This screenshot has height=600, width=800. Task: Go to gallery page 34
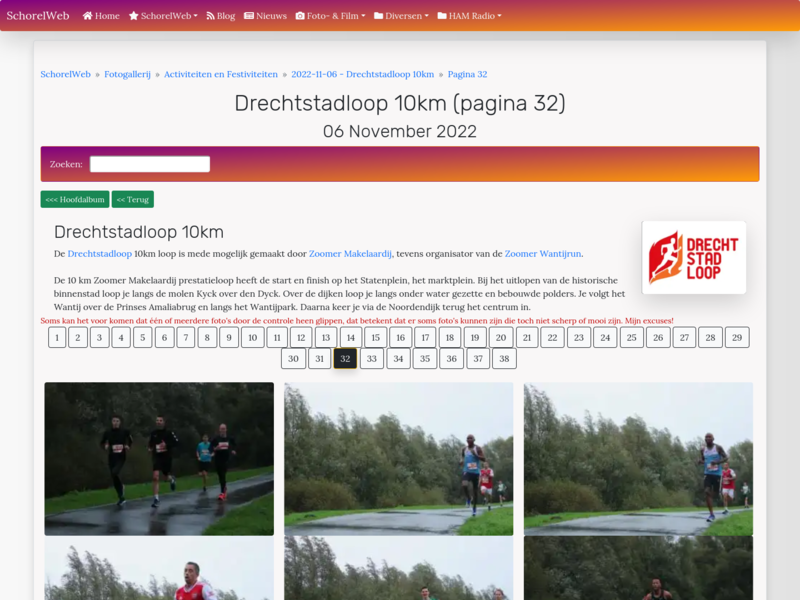tap(398, 358)
